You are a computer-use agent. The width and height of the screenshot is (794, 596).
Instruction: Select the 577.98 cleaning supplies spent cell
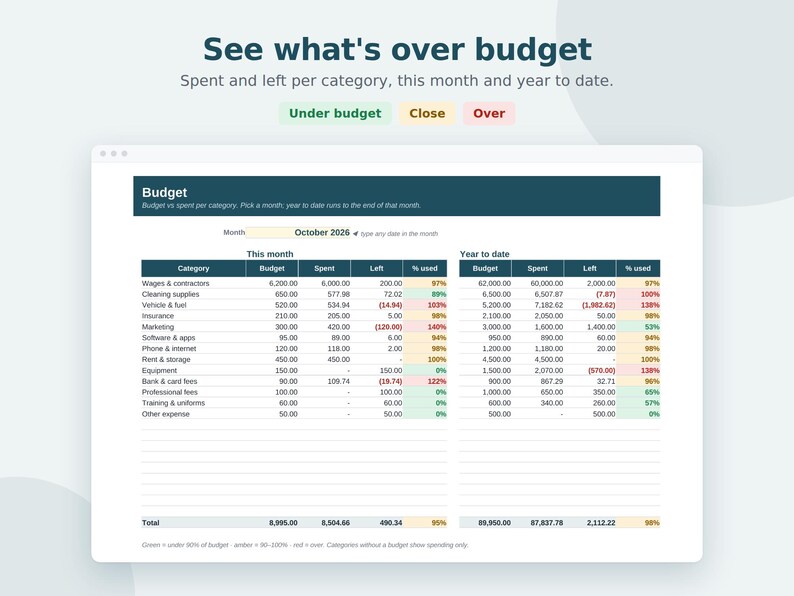pos(324,294)
